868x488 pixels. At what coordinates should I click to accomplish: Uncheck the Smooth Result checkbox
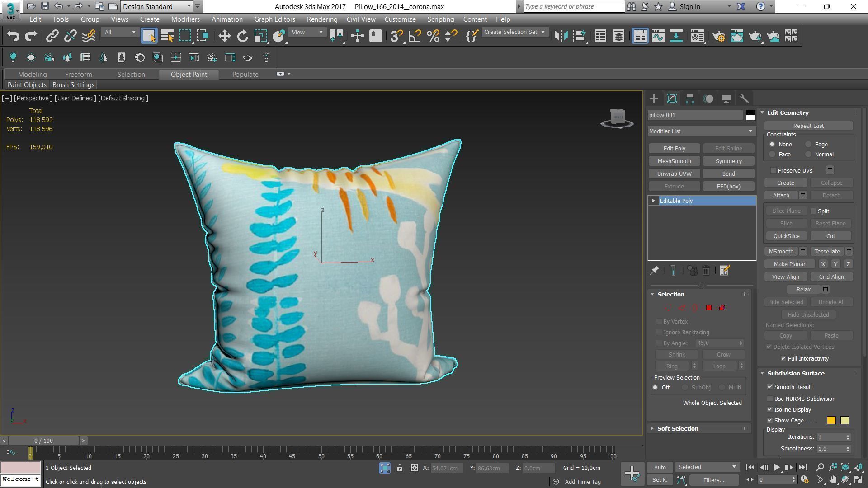(770, 387)
